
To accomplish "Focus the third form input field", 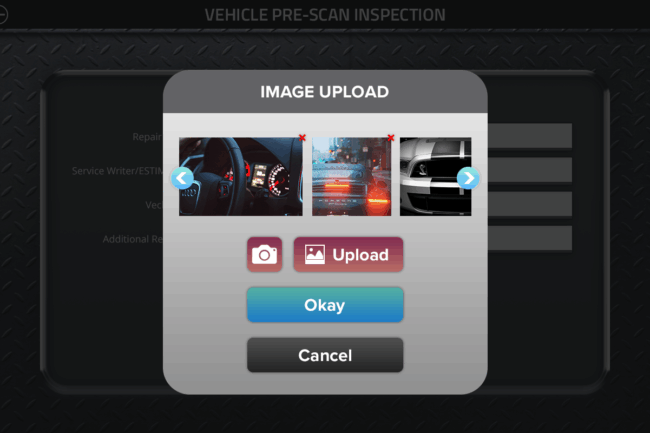I will point(530,204).
